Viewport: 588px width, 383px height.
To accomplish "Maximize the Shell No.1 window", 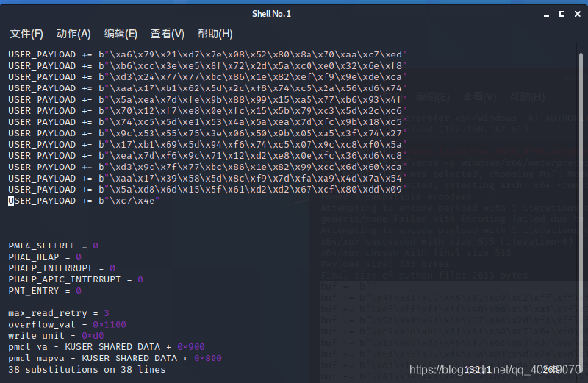I will tap(562, 14).
